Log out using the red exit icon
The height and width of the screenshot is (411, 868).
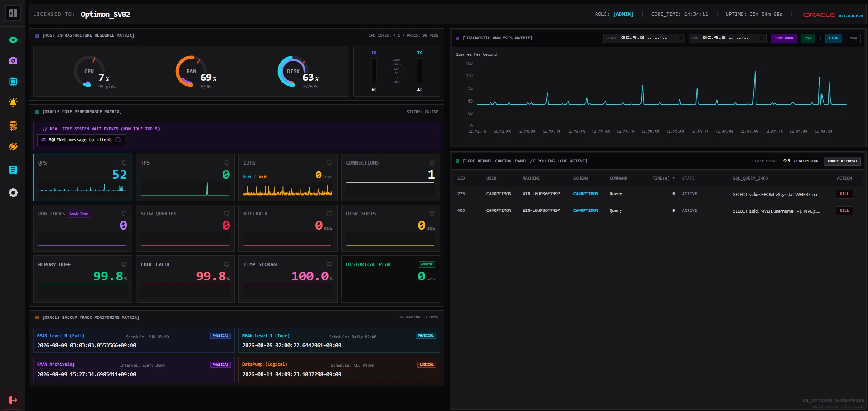(13, 400)
